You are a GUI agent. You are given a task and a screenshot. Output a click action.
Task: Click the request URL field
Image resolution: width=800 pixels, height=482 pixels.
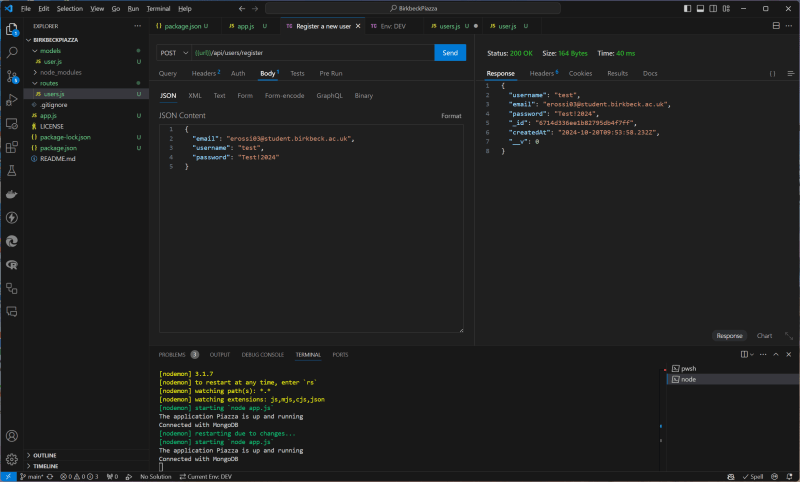pyautogui.click(x=312, y=53)
